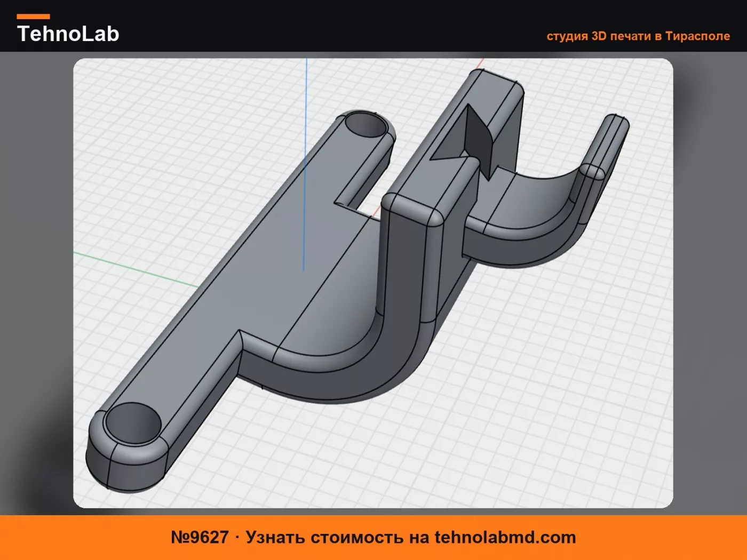
Task: Click the 3D bracket model preview image
Action: click(373, 283)
